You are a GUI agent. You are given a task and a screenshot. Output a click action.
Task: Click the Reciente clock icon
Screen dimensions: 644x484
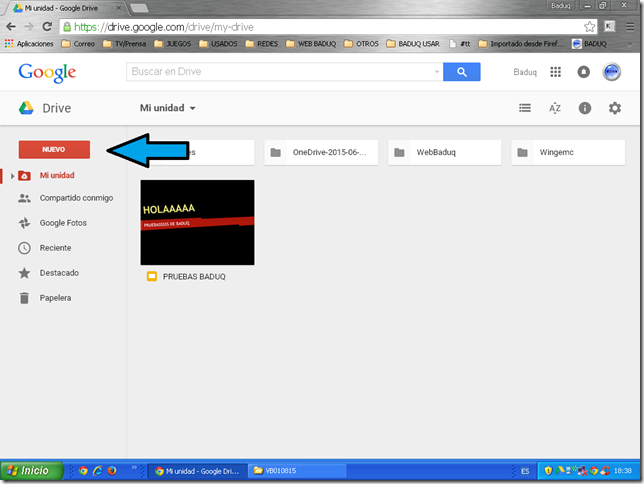pyautogui.click(x=24, y=248)
